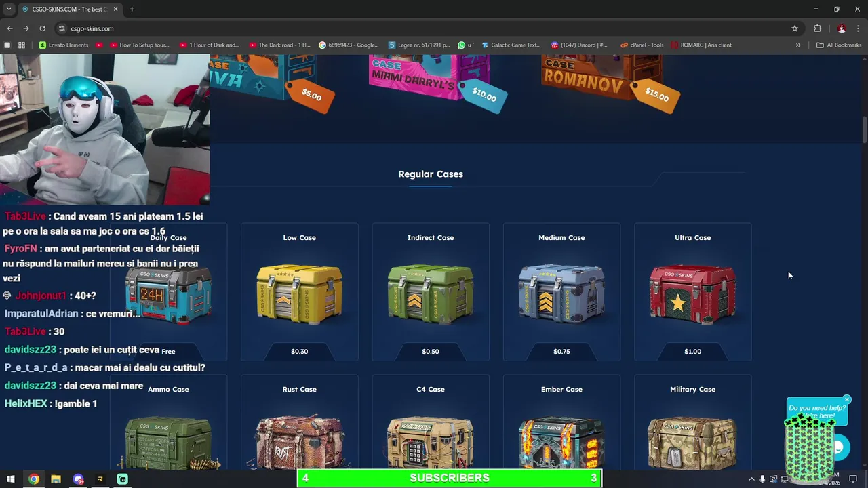Click the green SUBSCRIBERS counter bar

click(449, 478)
